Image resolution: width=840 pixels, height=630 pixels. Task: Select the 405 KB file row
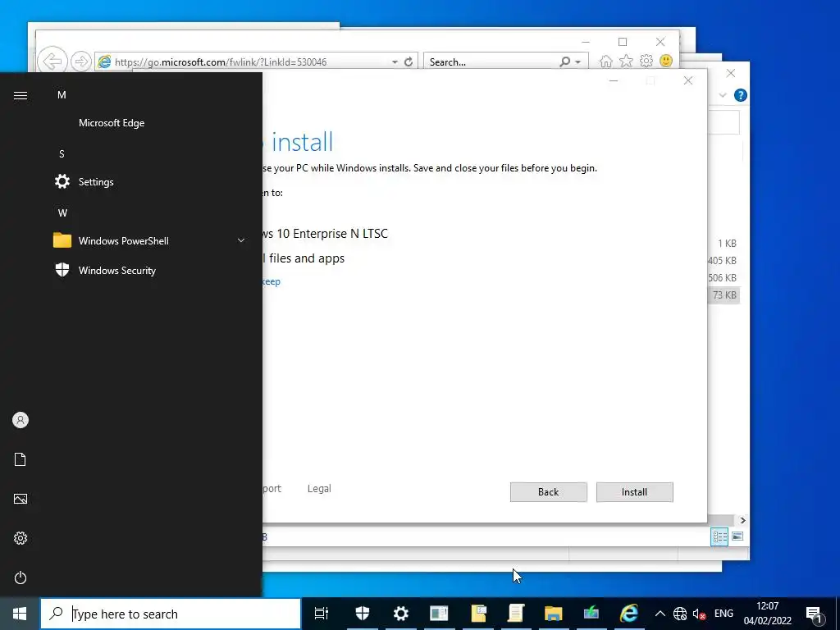pyautogui.click(x=724, y=260)
